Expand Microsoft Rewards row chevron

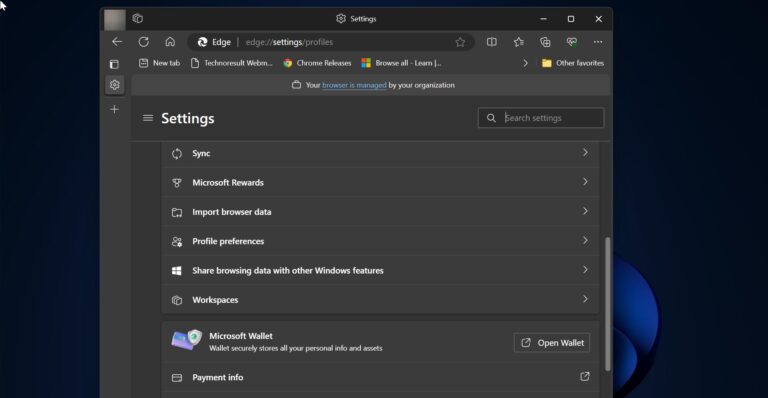(x=585, y=182)
